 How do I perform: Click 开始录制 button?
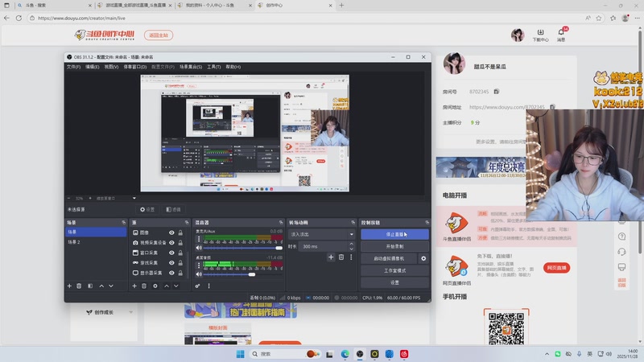coord(394,246)
